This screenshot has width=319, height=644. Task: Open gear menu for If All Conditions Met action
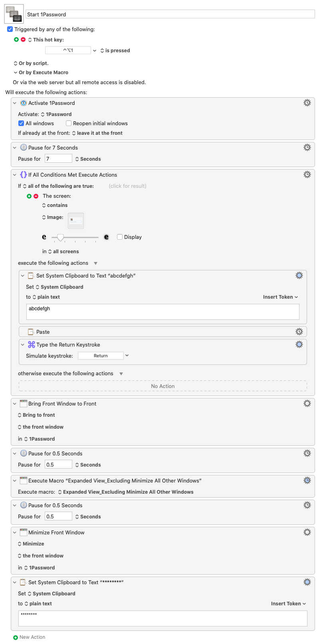click(x=307, y=175)
